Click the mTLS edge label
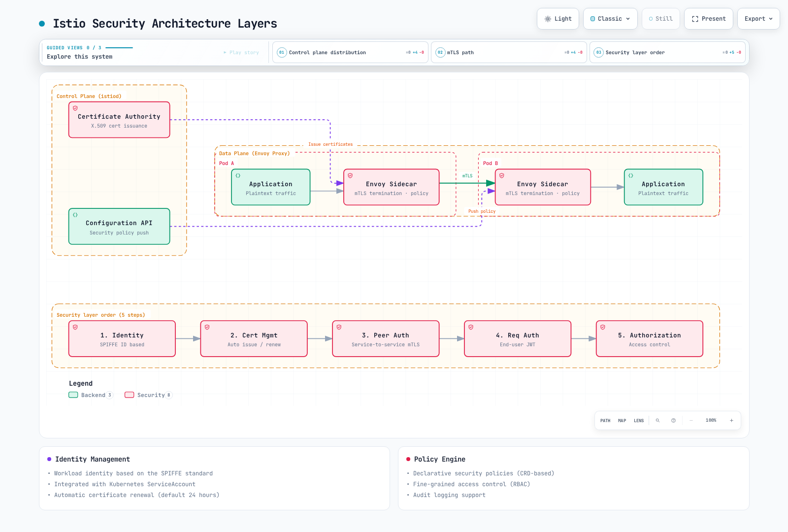788x532 pixels. (x=467, y=176)
